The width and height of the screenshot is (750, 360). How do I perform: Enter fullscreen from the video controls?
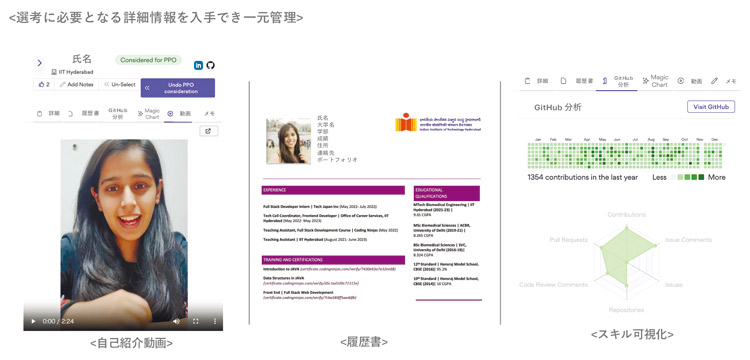[x=196, y=321]
